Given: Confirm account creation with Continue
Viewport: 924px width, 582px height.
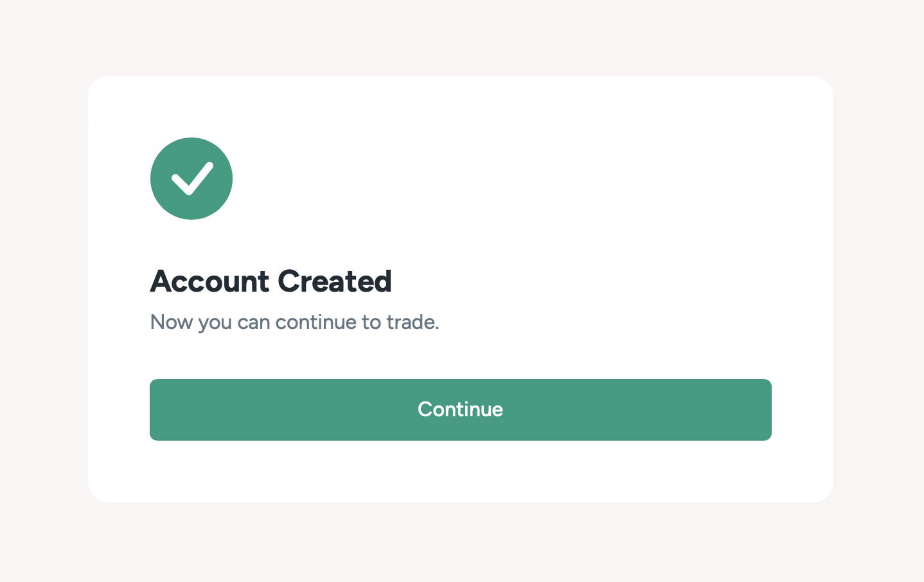Looking at the screenshot, I should pyautogui.click(x=460, y=410).
